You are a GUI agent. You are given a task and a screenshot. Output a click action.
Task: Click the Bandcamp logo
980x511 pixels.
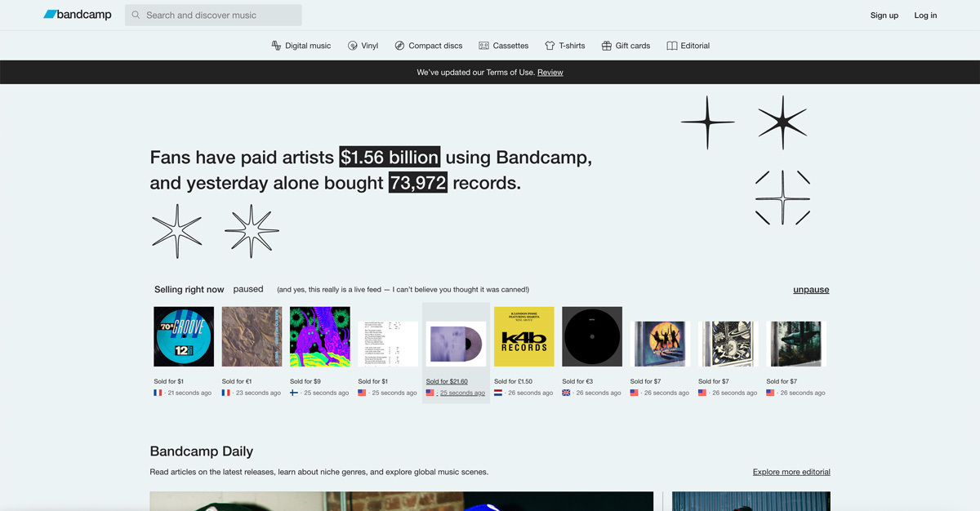[78, 15]
